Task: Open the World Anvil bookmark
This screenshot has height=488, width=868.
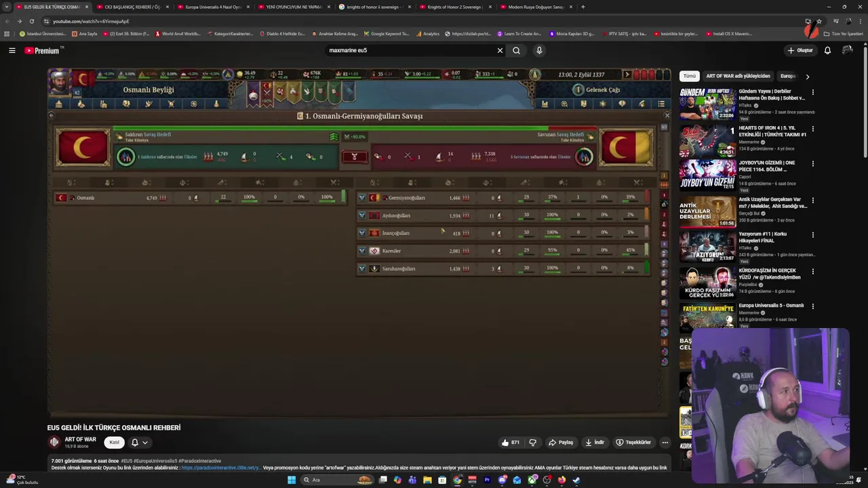Action: click(178, 33)
